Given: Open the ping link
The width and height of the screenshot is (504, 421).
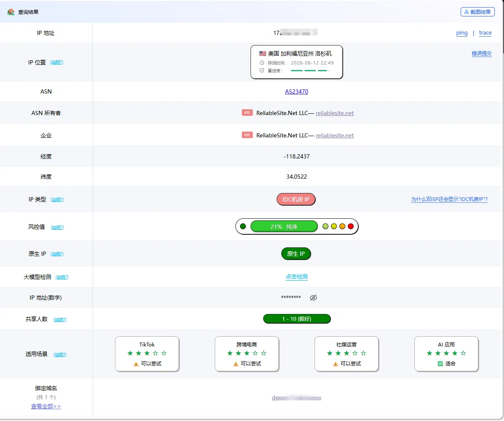Looking at the screenshot, I should tap(461, 33).
